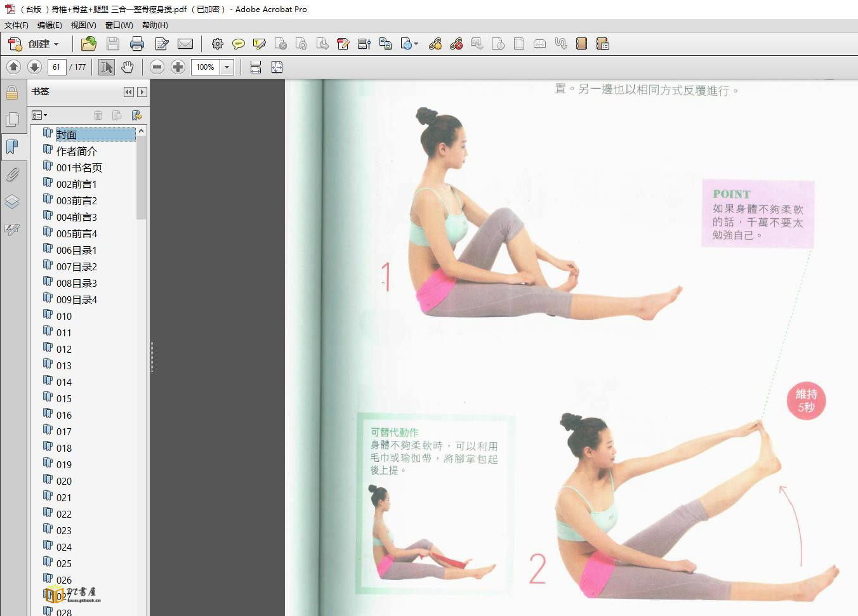Screen dimensions: 858x616
Task: Open the Attachments paperclip panel
Action: 12,174
